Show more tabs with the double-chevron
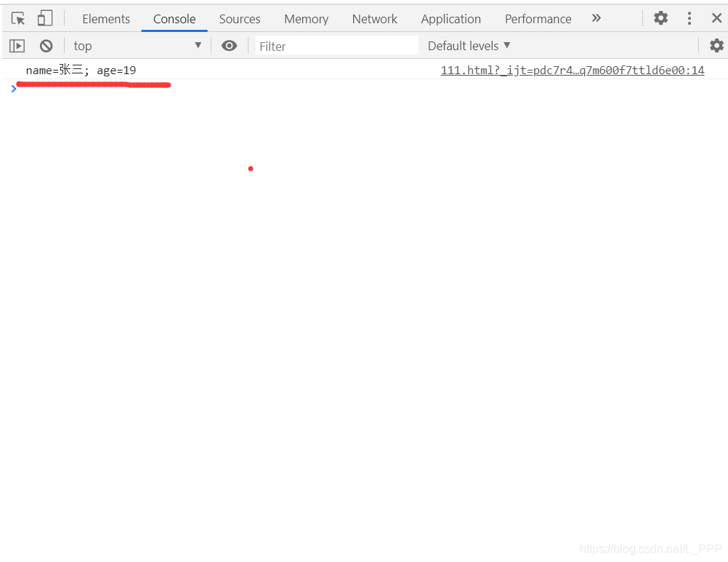Screen dimensions: 728x562 click(596, 18)
